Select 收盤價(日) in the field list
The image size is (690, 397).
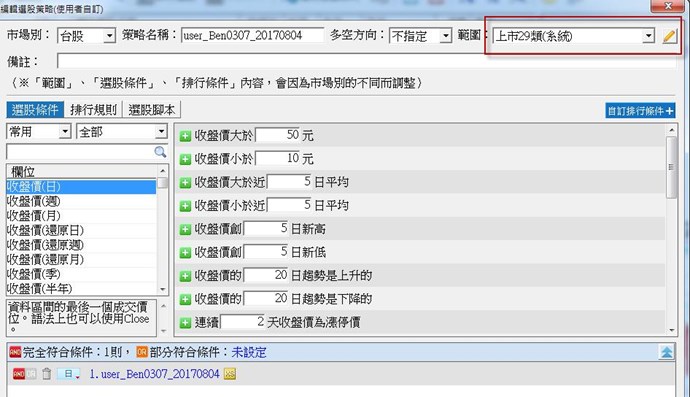click(x=81, y=187)
